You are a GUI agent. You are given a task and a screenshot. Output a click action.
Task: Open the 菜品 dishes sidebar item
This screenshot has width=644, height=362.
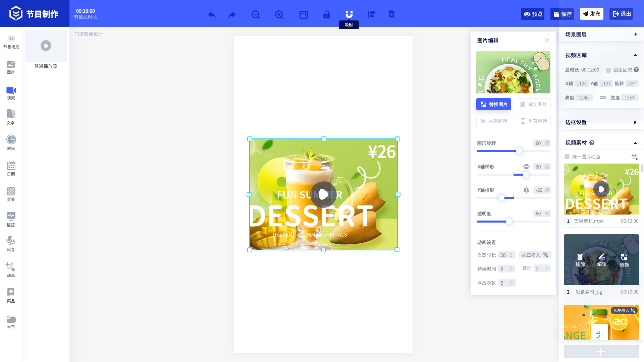click(x=11, y=296)
